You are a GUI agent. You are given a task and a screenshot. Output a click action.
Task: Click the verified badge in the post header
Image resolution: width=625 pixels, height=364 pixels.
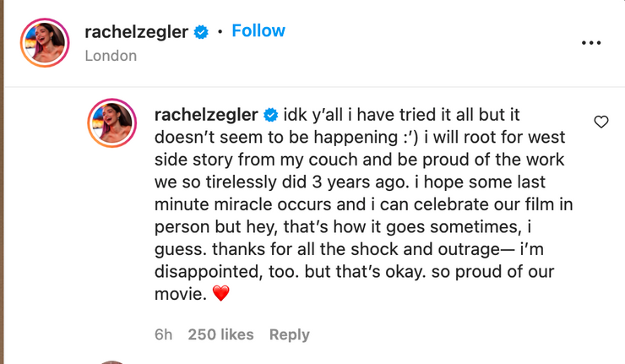(201, 32)
